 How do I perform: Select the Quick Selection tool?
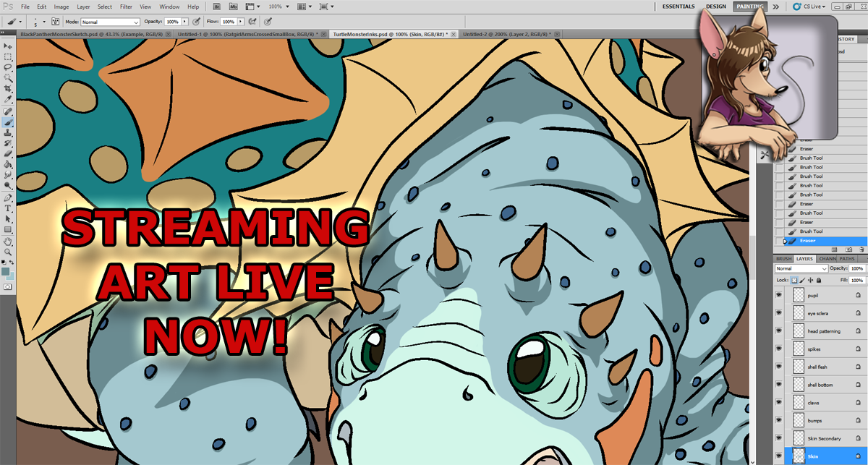pyautogui.click(x=8, y=78)
